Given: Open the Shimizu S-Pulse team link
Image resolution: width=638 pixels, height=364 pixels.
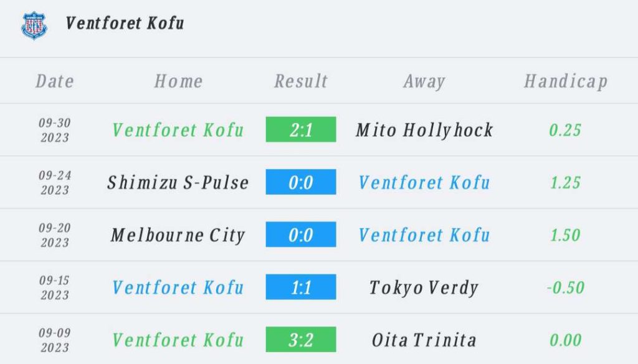Looking at the screenshot, I should (x=178, y=182).
